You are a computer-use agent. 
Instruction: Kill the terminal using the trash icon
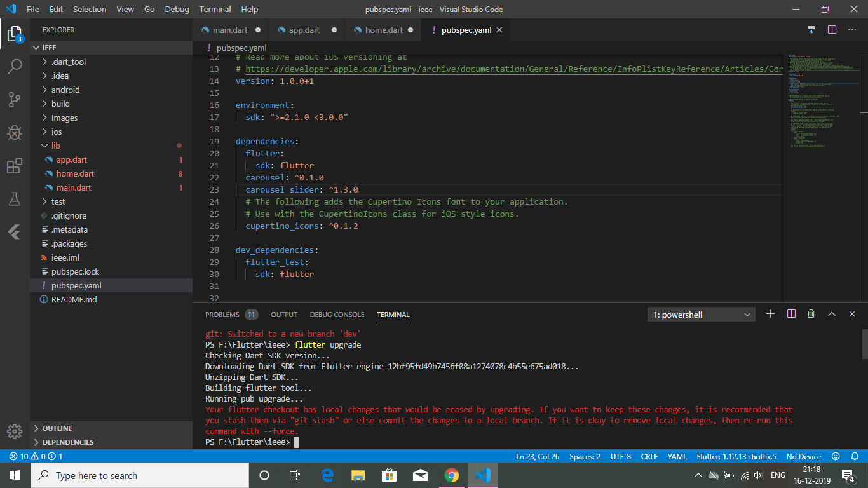pos(811,313)
